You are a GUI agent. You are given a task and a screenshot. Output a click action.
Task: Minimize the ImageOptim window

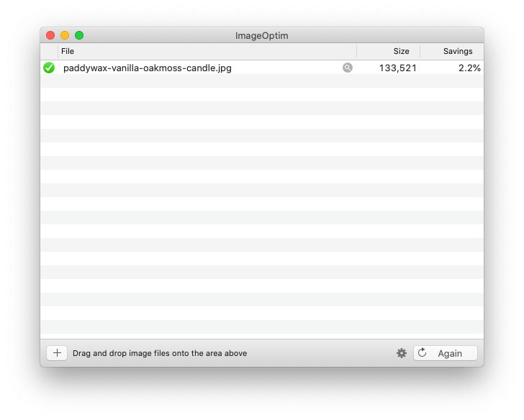pyautogui.click(x=65, y=35)
